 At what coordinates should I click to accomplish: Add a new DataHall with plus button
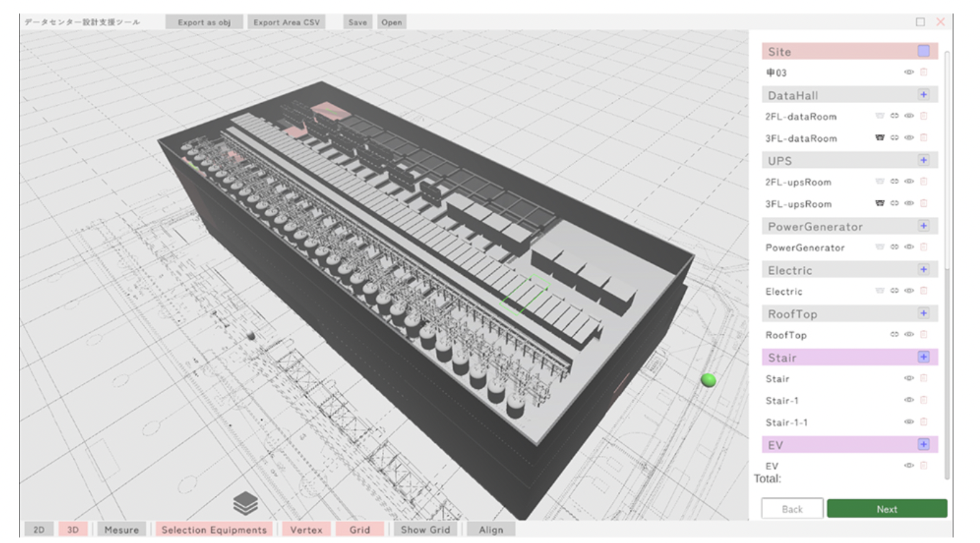pos(923,95)
